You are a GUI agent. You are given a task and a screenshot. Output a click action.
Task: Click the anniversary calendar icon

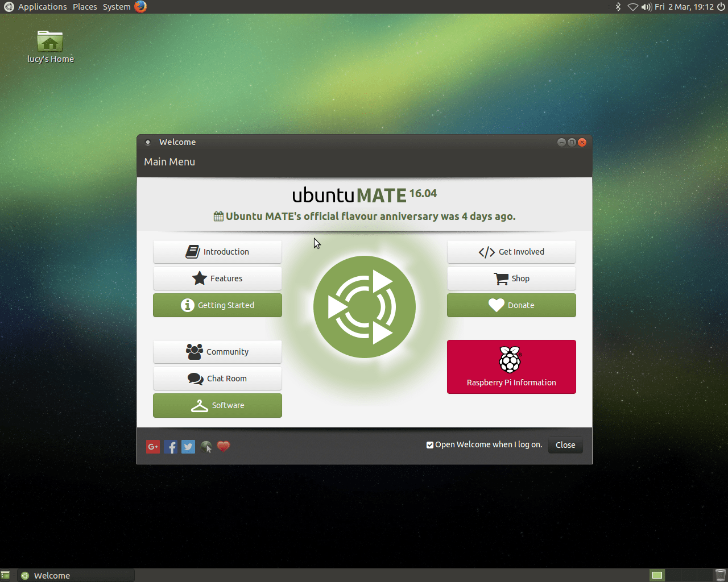(x=218, y=216)
